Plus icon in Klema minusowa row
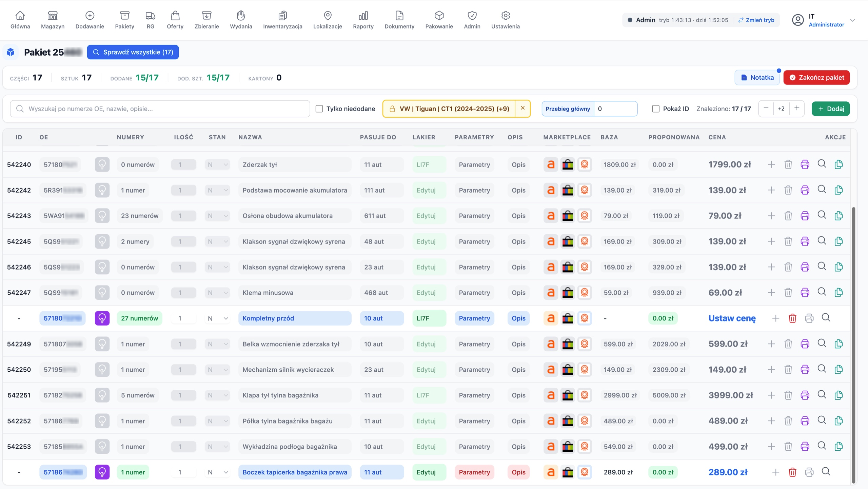 [x=771, y=292]
